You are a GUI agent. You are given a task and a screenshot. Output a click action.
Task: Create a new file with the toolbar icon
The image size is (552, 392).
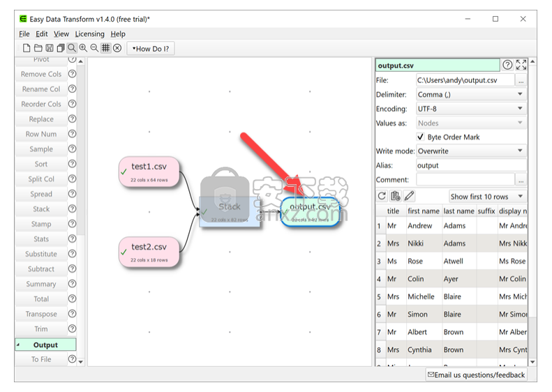27,48
